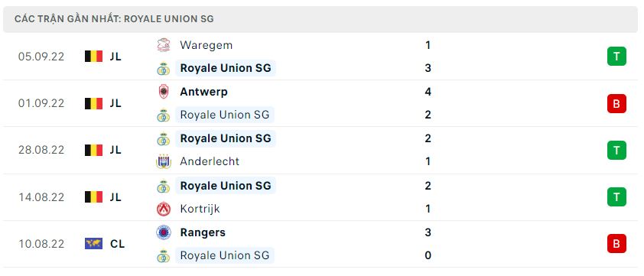Screen dimensions: 644x276
Task: Open the Waregem team link
Action: [x=207, y=45]
